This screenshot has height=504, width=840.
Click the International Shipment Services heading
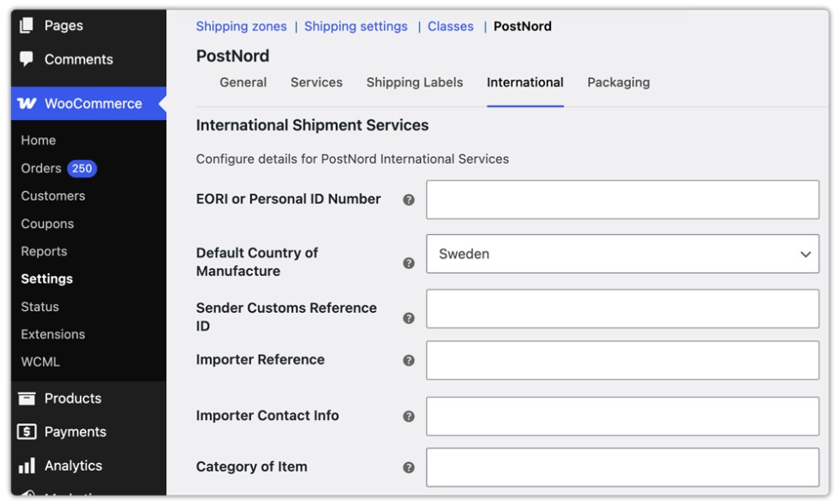pyautogui.click(x=312, y=125)
